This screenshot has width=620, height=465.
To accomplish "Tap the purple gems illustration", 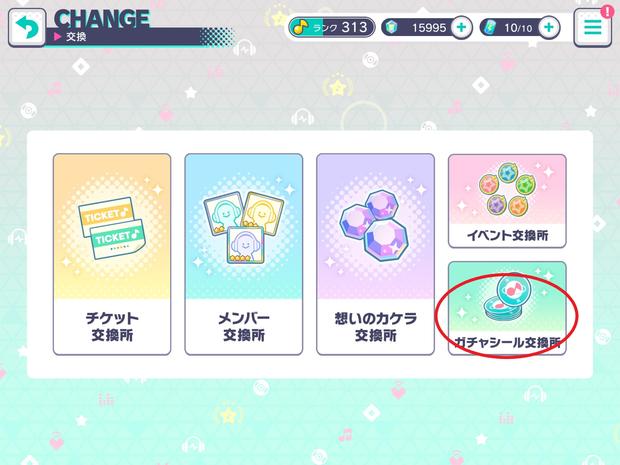I will click(375, 225).
